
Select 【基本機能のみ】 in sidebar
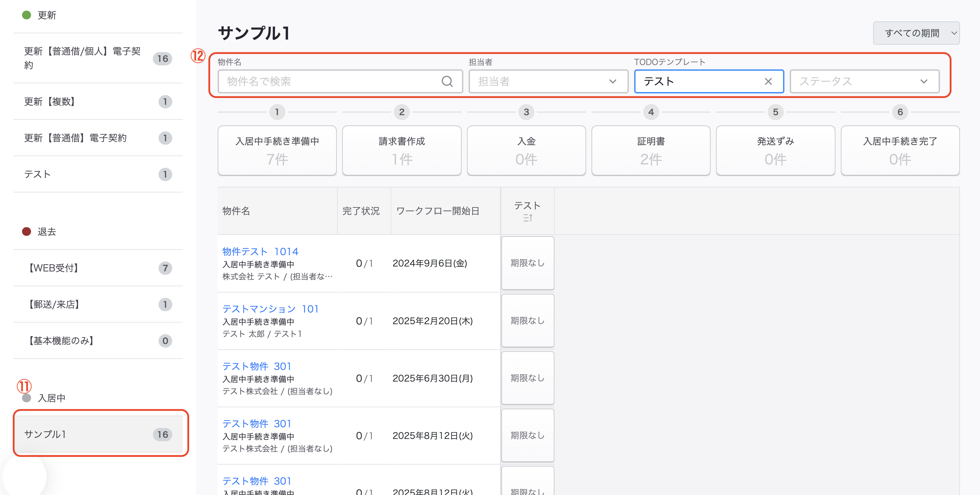click(98, 341)
